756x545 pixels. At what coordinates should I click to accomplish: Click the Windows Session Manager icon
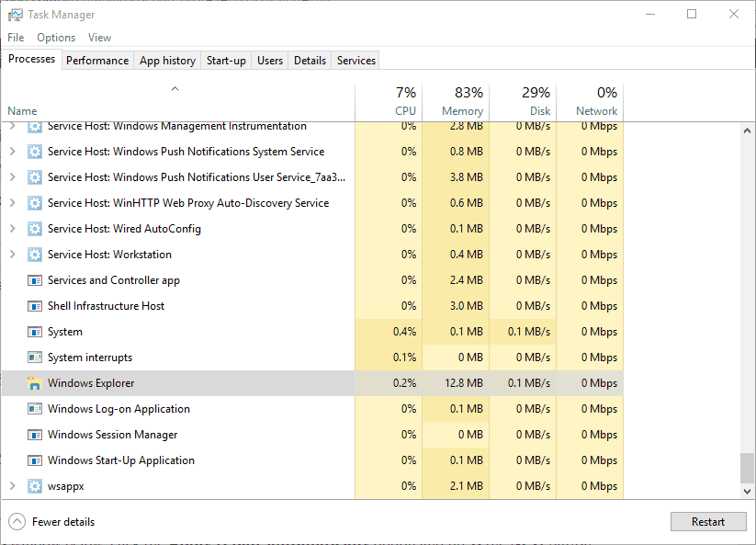point(35,435)
